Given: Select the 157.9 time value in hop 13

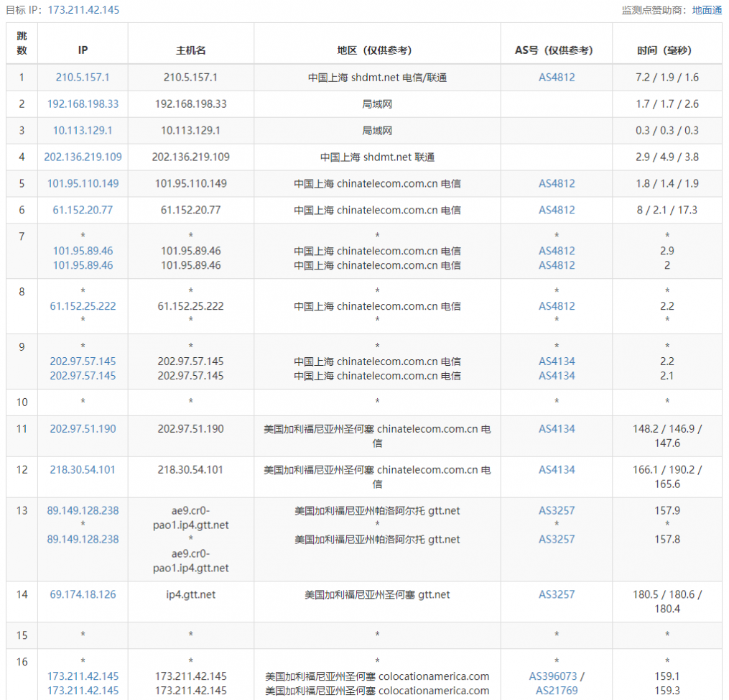Looking at the screenshot, I should pos(667,511).
